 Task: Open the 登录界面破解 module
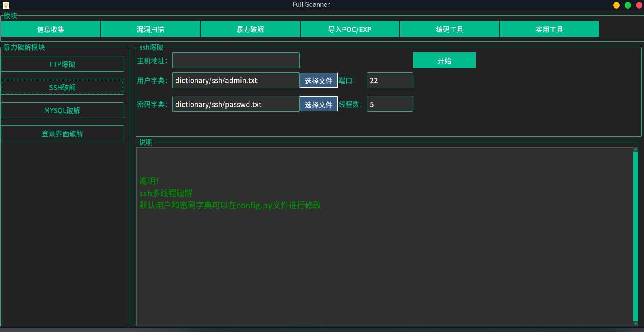(x=62, y=133)
